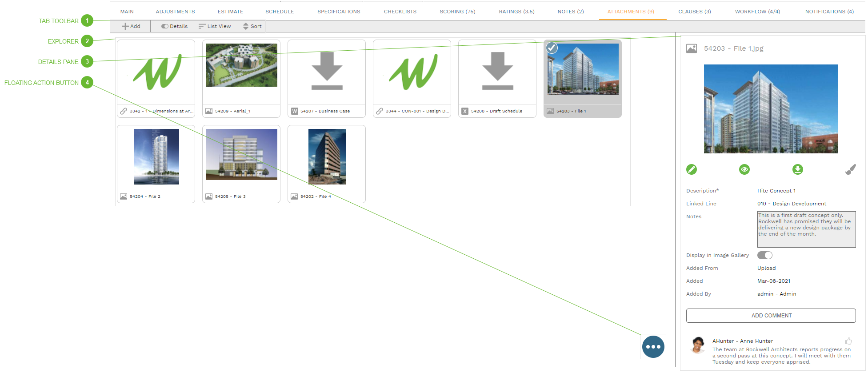Switch layout via List View

click(x=215, y=26)
